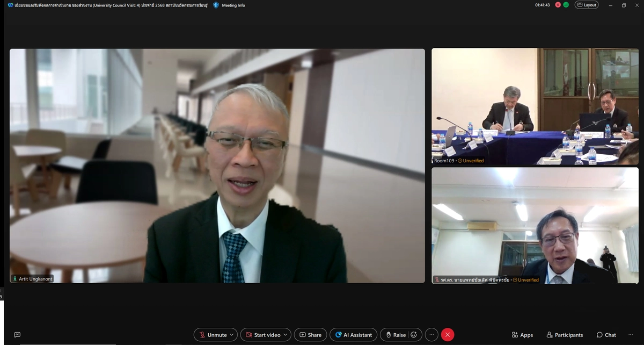This screenshot has height=345, width=644.
Task: Open More options ellipsis in control bar
Action: [431, 335]
